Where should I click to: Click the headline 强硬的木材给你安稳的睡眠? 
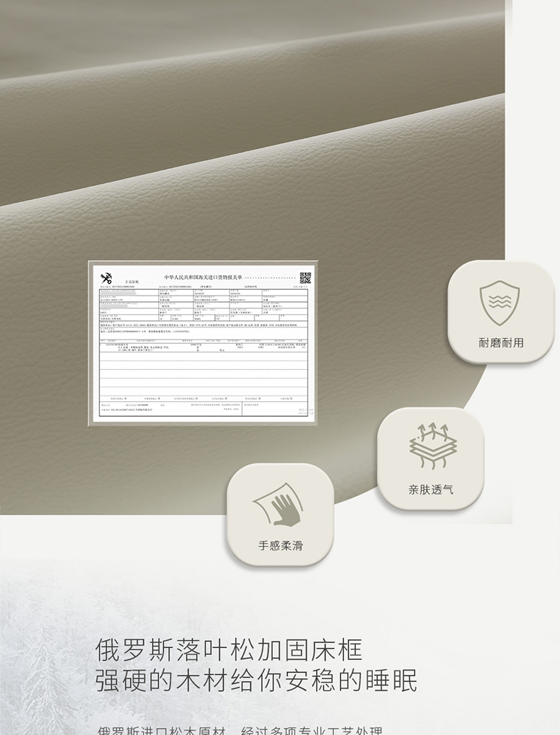pos(256,680)
